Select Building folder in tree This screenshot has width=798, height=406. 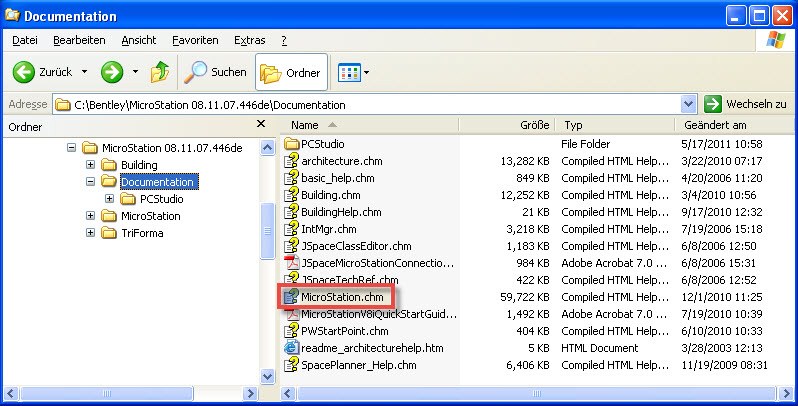click(x=139, y=165)
